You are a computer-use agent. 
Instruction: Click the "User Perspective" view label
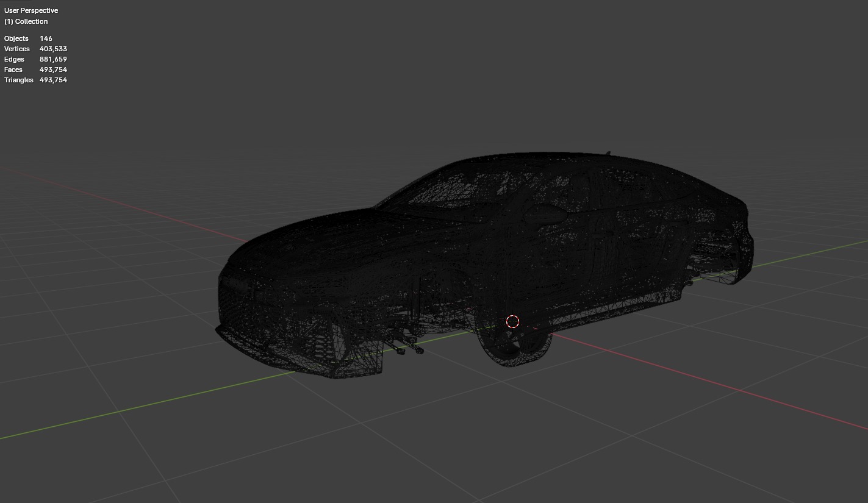(31, 10)
